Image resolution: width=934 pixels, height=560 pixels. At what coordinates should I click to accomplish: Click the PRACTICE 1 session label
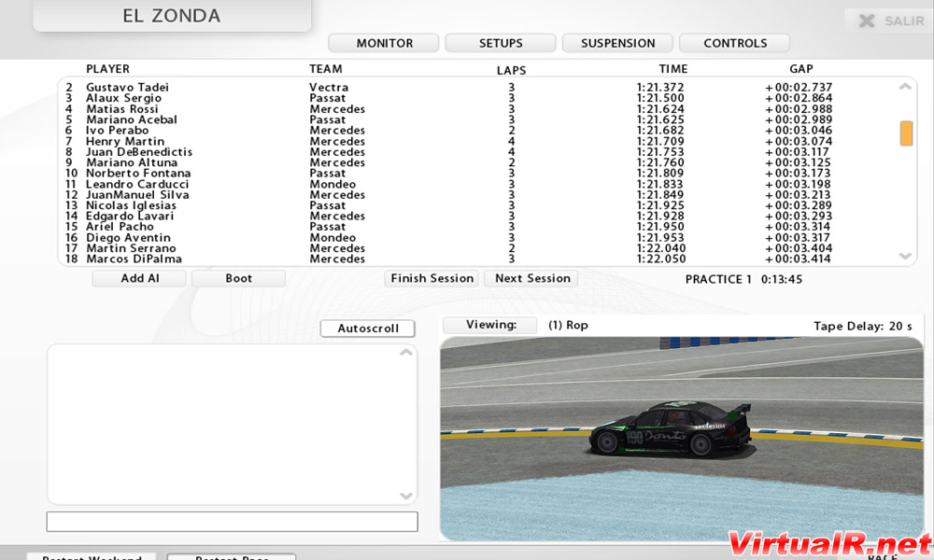pos(718,280)
